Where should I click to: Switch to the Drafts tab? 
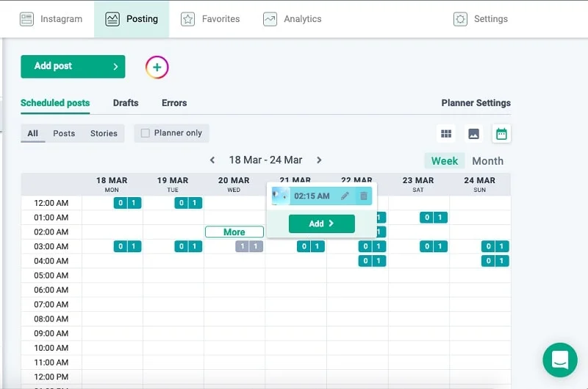click(126, 103)
